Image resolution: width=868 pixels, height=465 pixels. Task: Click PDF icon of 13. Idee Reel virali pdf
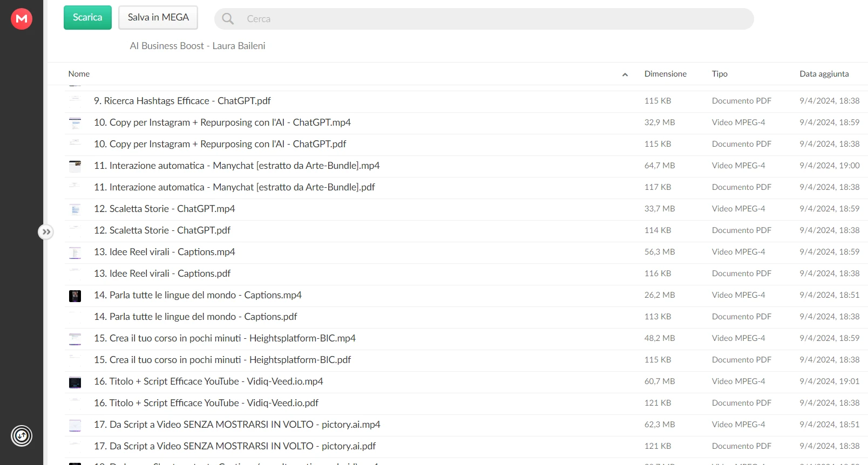tap(75, 274)
